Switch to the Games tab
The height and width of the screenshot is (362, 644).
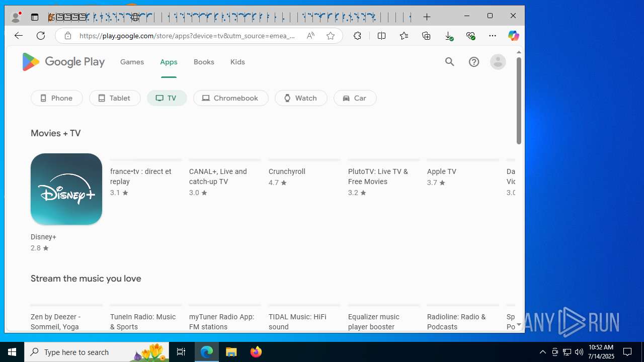132,62
